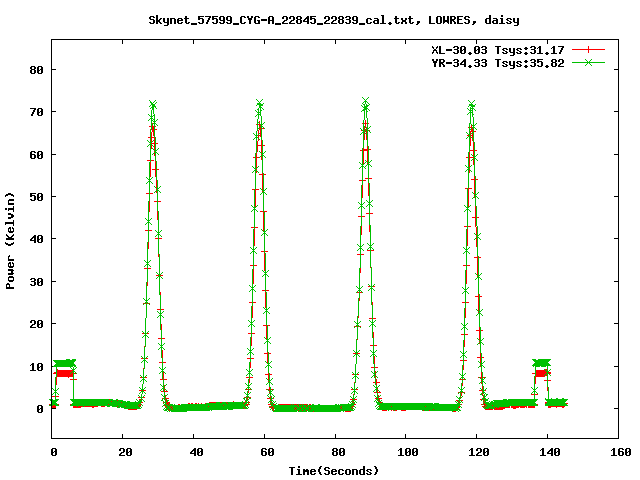Image resolution: width=640 pixels, height=480 pixels.
Task: Click the calibration pulse near 138 seconds
Action: [542, 368]
